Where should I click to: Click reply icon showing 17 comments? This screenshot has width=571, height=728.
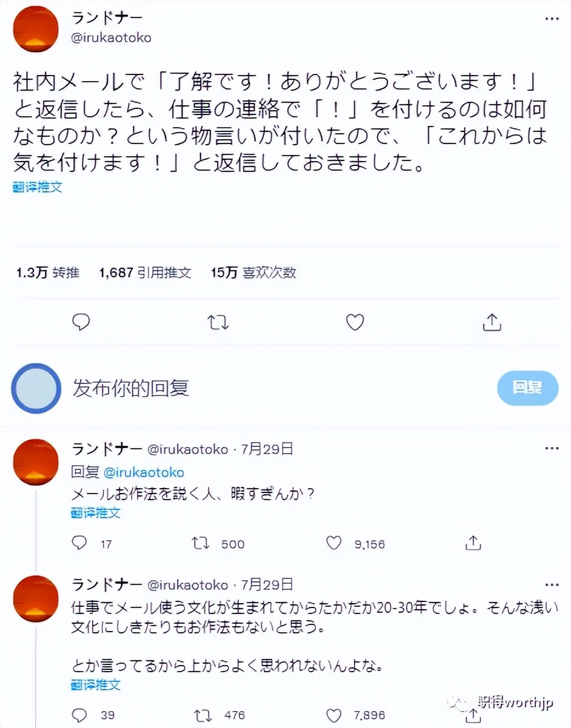pos(79,543)
